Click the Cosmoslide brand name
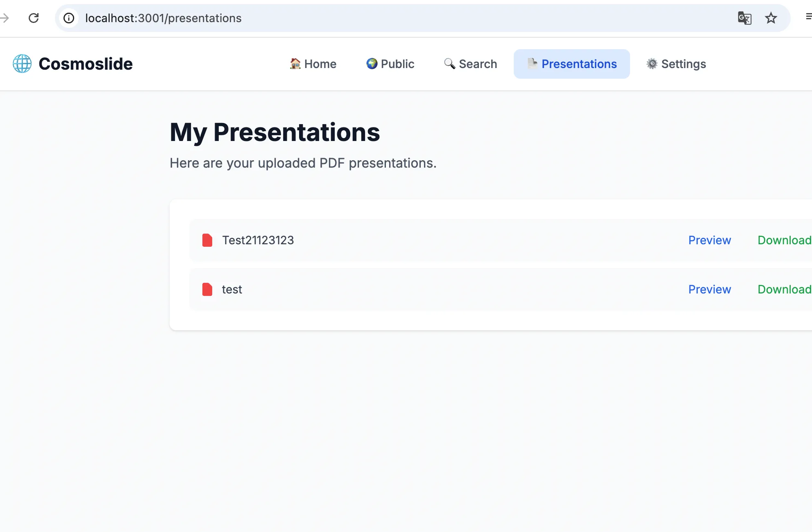812x532 pixels. click(86, 64)
